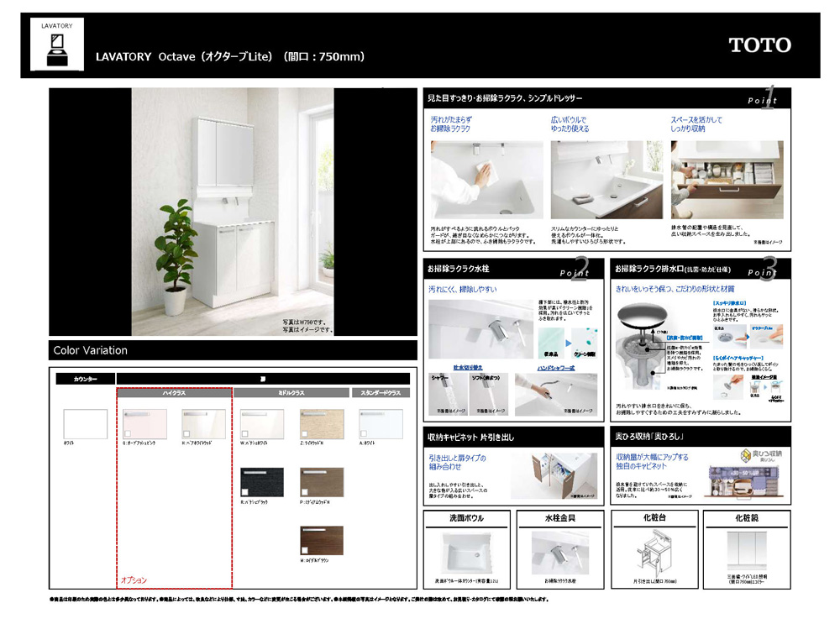
Task: Click the 扉 column header bar
Action: 263,379
